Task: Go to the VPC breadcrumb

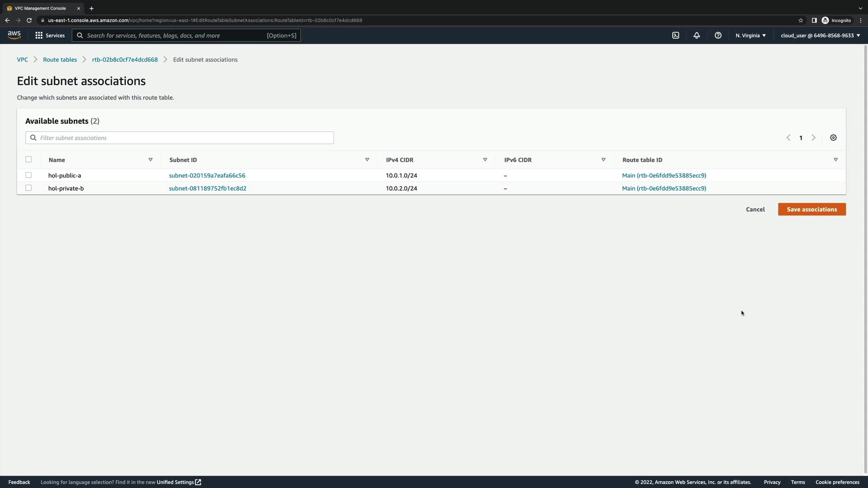Action: coord(22,60)
